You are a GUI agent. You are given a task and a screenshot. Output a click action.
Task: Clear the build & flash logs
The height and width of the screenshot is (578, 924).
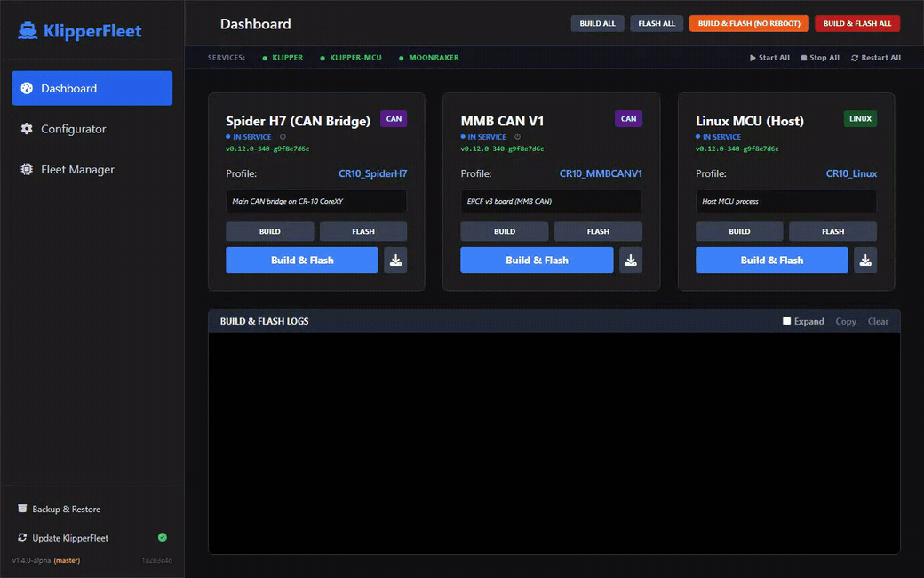coord(878,321)
